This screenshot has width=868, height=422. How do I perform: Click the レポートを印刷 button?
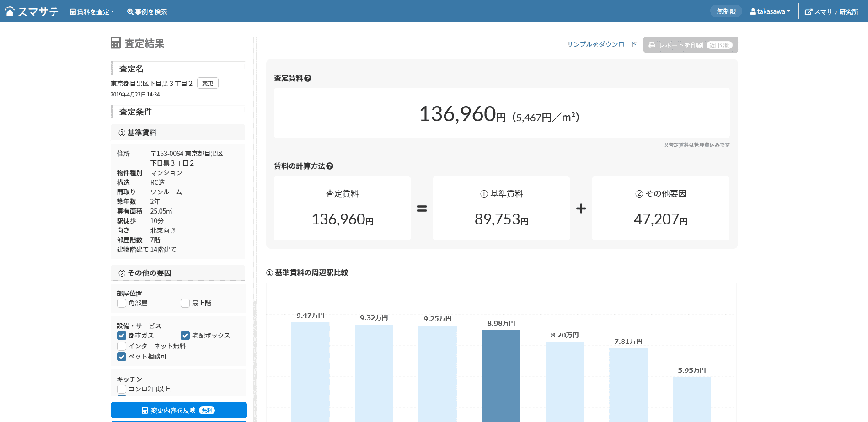click(691, 45)
